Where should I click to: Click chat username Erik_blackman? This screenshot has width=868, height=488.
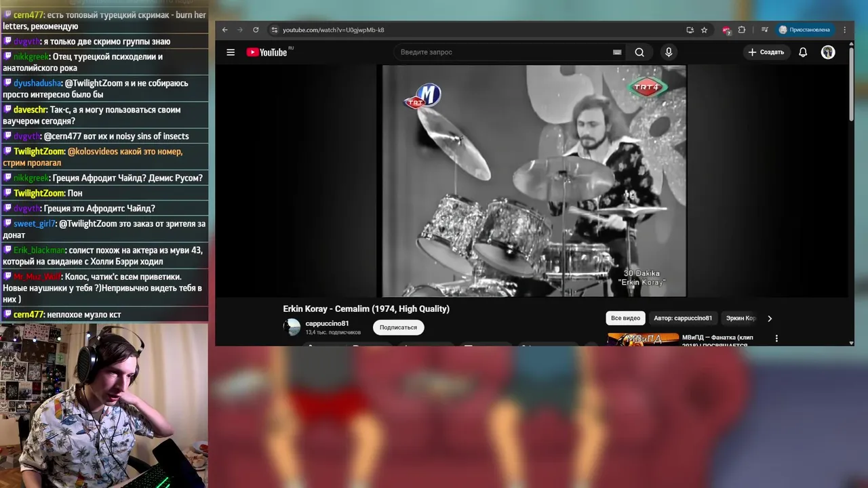point(39,250)
